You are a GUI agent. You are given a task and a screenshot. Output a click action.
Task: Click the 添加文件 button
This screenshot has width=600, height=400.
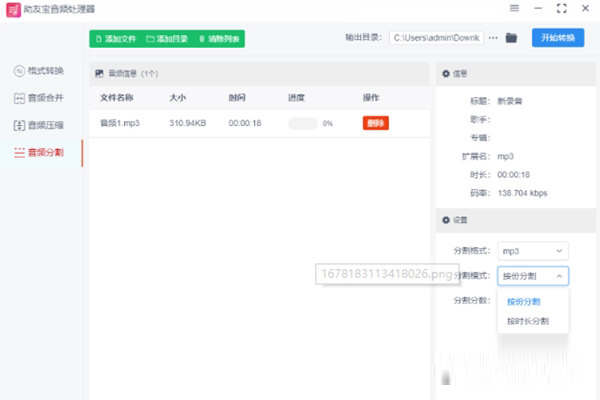pos(116,39)
